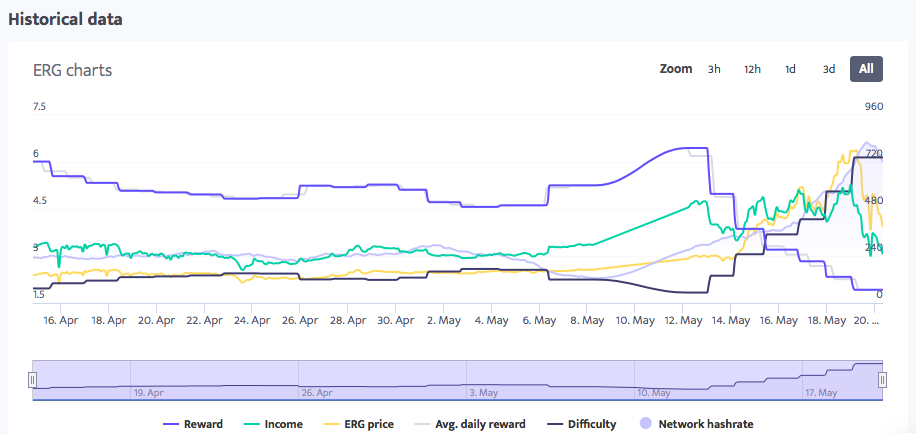Click the ERG charts title
This screenshot has width=916, height=435.
coord(72,70)
